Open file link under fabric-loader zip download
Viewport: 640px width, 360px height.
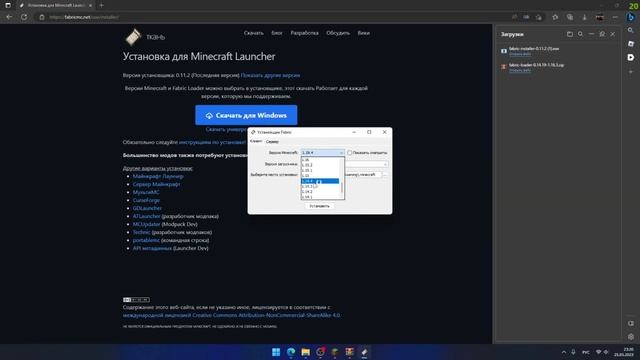click(520, 70)
